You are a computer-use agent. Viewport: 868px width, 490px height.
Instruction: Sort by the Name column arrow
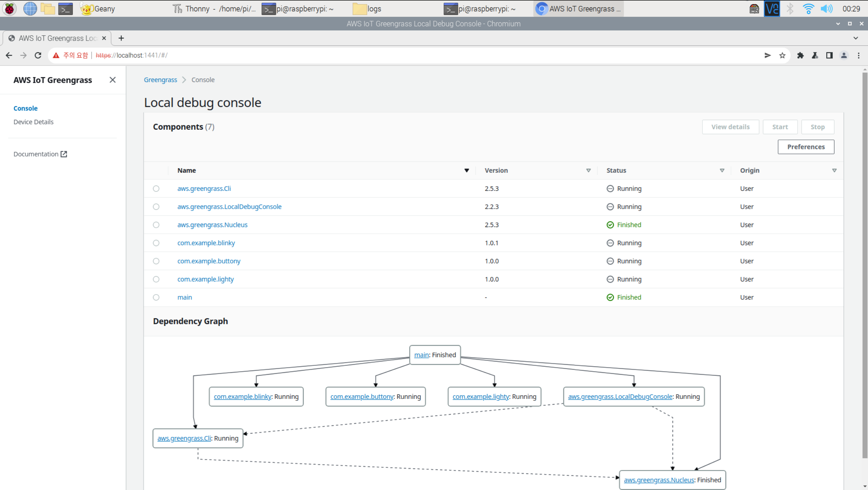(x=467, y=170)
